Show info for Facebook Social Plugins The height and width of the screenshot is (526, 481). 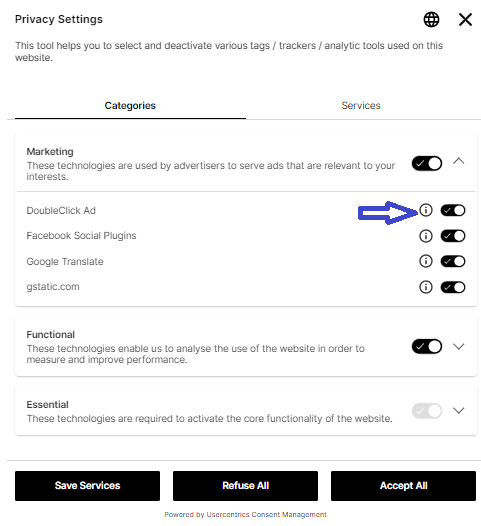[426, 236]
